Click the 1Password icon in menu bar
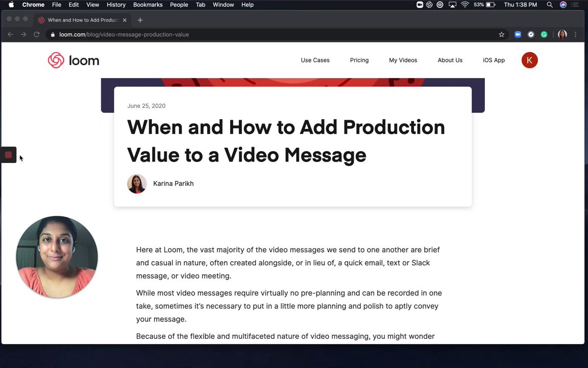588x368 pixels. click(x=440, y=5)
